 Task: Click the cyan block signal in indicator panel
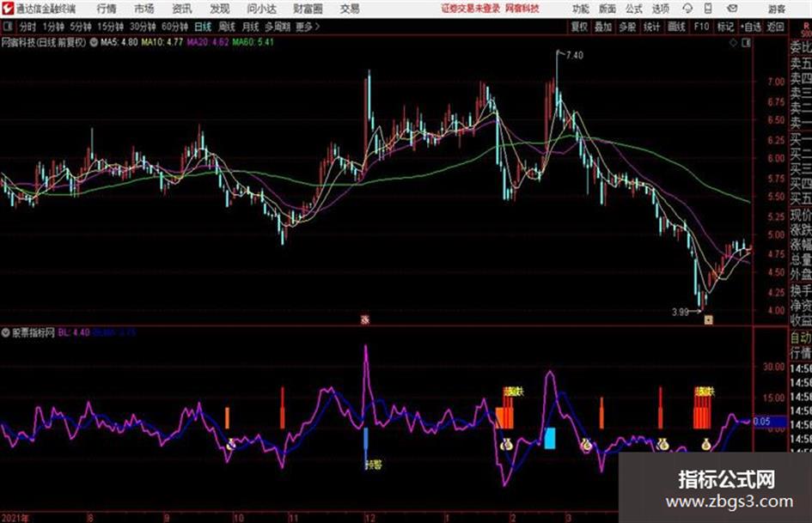pyautogui.click(x=550, y=438)
